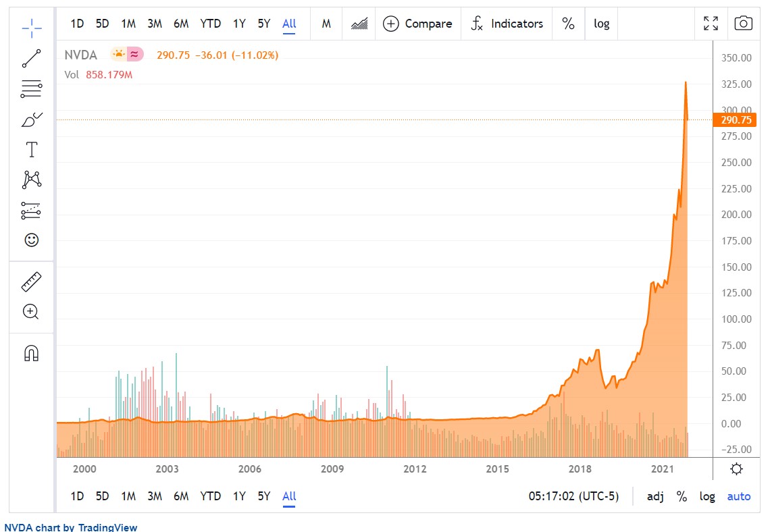Open the Fib retracement tool

click(32, 89)
